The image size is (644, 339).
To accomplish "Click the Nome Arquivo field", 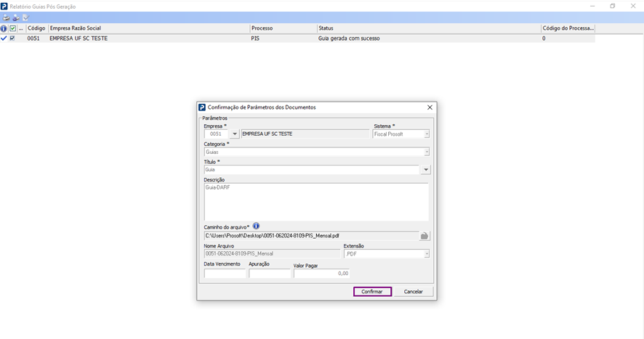I will point(273,253).
